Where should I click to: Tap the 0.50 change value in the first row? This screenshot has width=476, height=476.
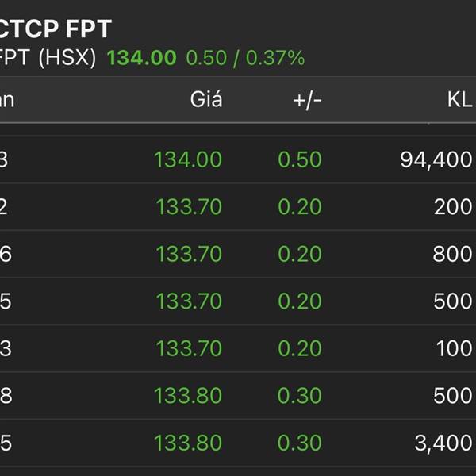point(300,159)
